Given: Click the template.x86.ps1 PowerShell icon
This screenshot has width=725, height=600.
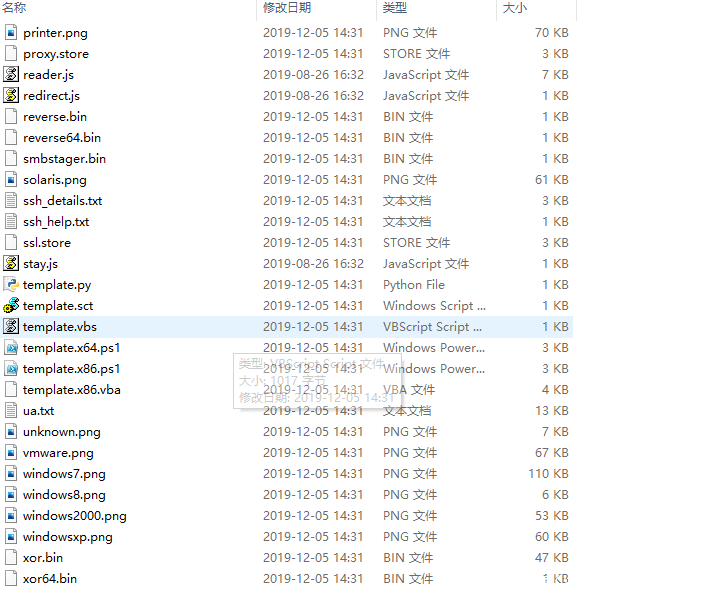Looking at the screenshot, I should coord(11,369).
